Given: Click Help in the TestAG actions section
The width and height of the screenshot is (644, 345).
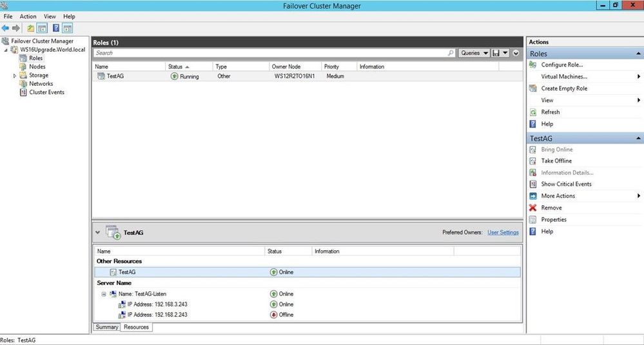Looking at the screenshot, I should click(x=547, y=232).
